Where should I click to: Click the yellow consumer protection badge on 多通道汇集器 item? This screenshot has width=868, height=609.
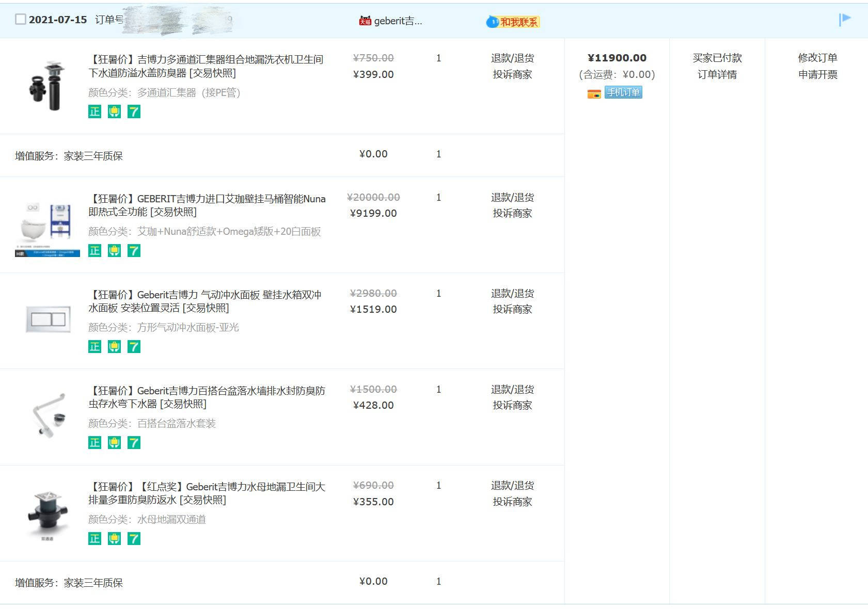pyautogui.click(x=114, y=111)
